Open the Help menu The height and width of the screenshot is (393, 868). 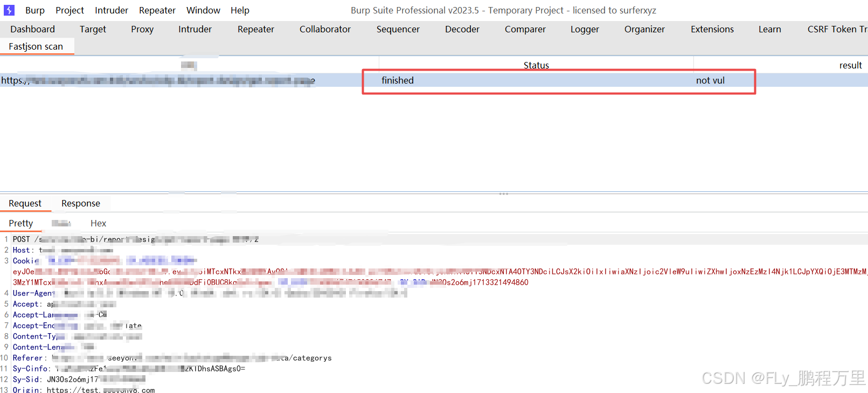[x=240, y=10]
